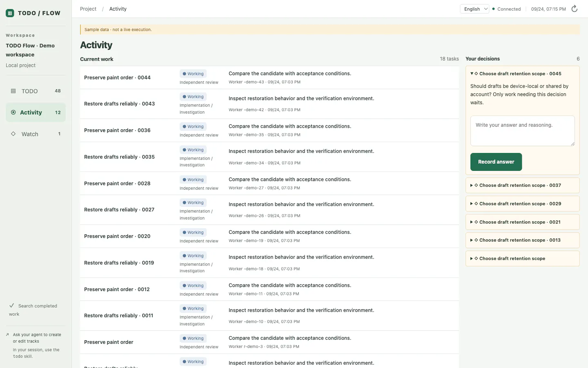Click Working badge on task 0036 row
This screenshot has height=368, width=588.
tap(193, 126)
